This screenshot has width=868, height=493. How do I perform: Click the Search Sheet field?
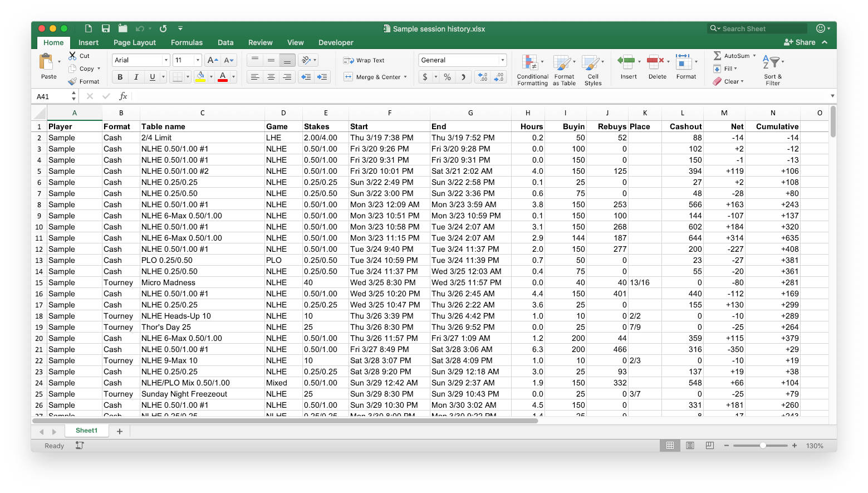pos(757,28)
